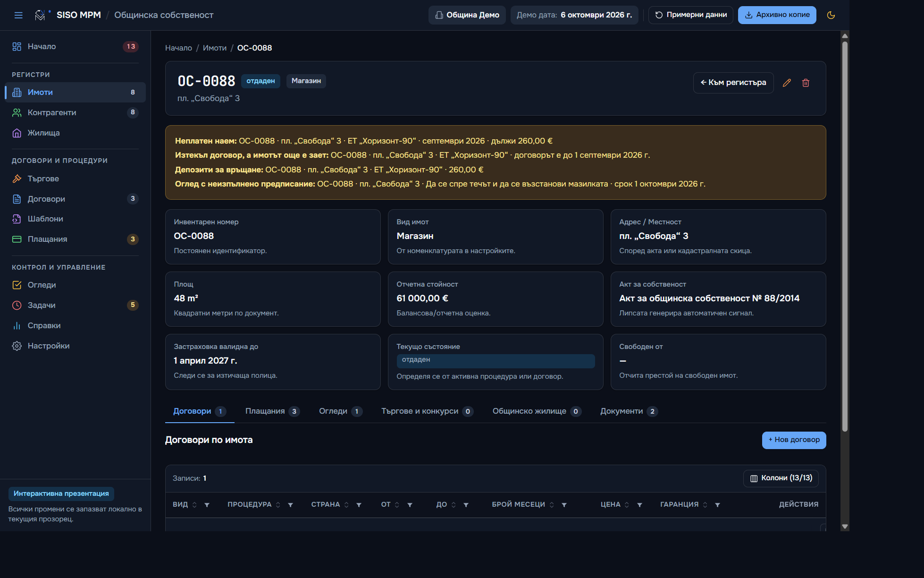
Task: Open the hamburger menu icon
Action: [18, 15]
